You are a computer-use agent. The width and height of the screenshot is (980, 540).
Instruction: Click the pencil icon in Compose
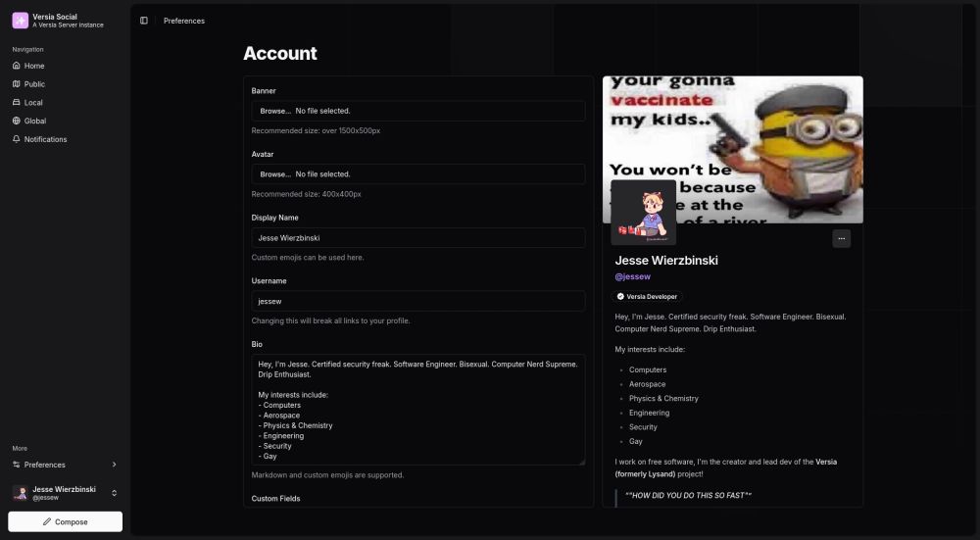47,522
